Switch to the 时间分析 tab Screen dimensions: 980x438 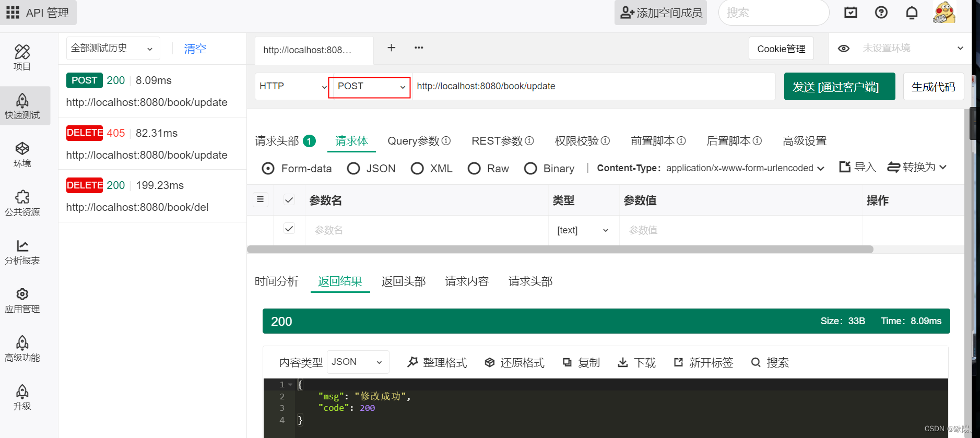[277, 281]
